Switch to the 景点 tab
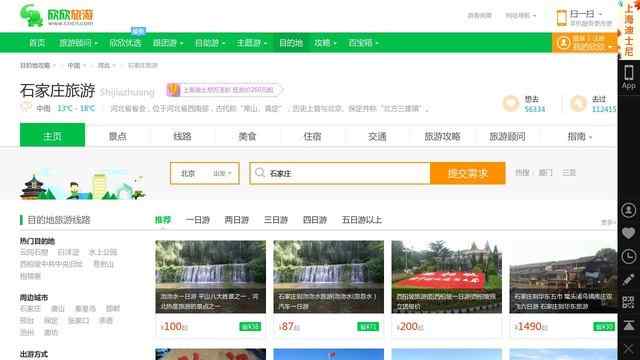This screenshot has height=360, width=640. (118, 136)
